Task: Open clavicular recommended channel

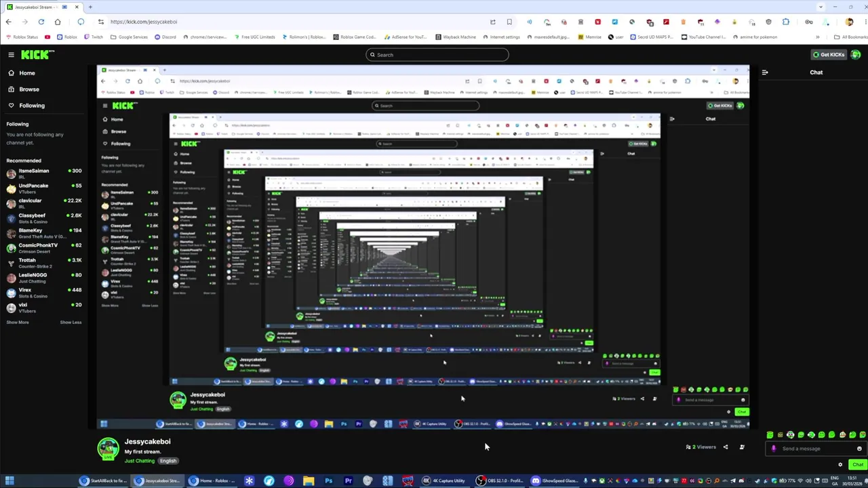Action: pyautogui.click(x=43, y=203)
